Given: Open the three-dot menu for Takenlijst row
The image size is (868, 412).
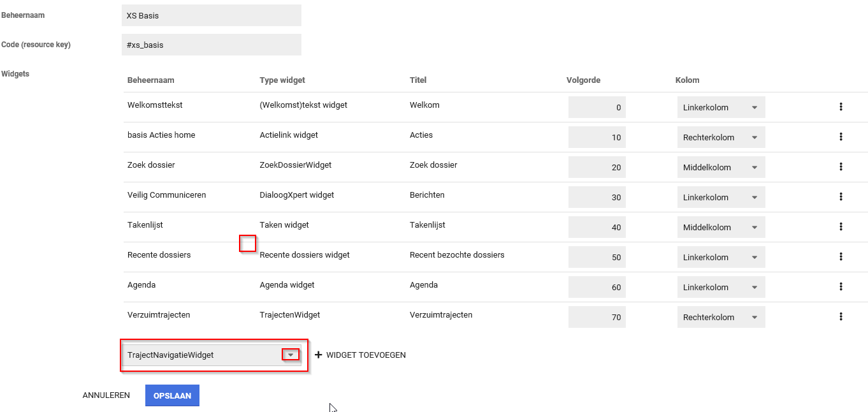Looking at the screenshot, I should coord(841,227).
